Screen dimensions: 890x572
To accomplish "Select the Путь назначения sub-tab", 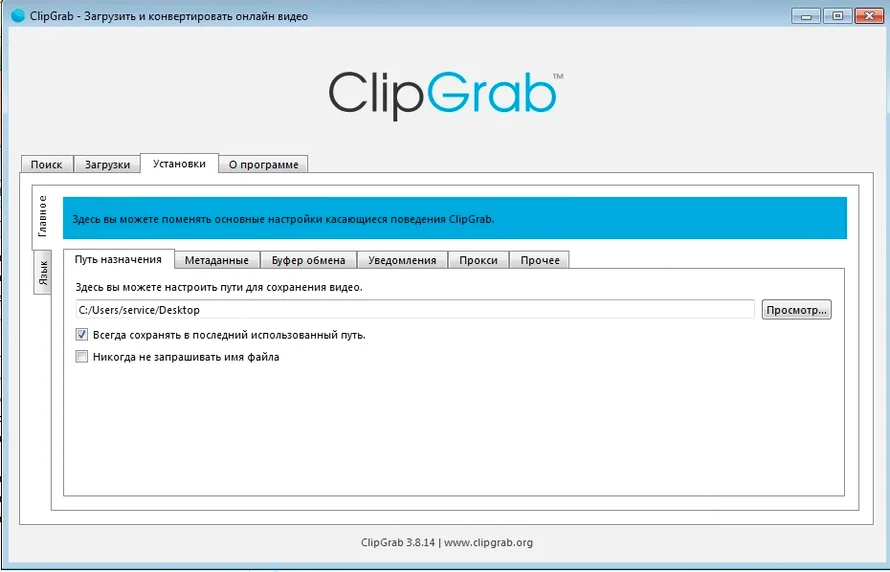I will coord(118,259).
